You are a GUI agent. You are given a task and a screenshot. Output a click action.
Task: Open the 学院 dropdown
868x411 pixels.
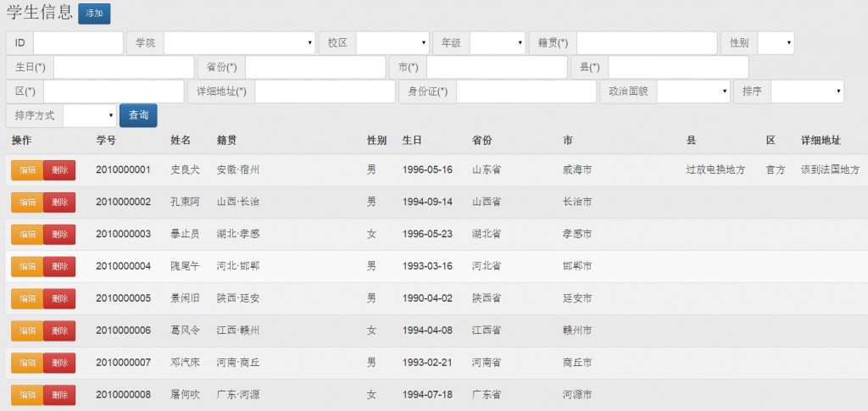pyautogui.click(x=239, y=43)
